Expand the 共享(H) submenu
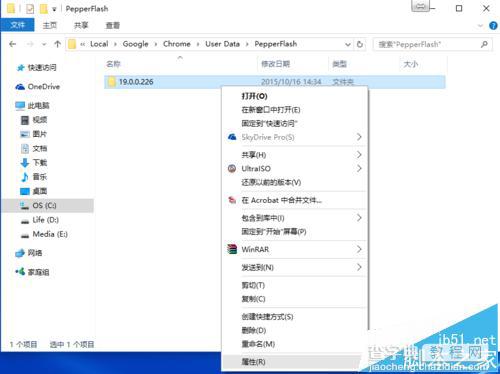Image resolution: width=500 pixels, height=374 pixels. point(295,155)
